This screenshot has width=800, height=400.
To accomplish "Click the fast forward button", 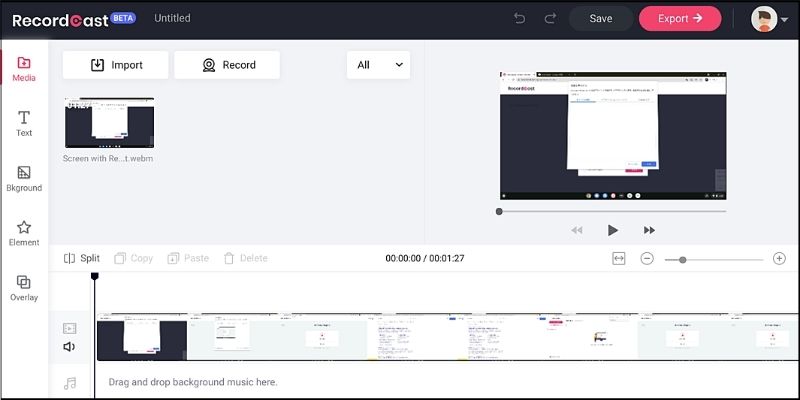I will [649, 231].
